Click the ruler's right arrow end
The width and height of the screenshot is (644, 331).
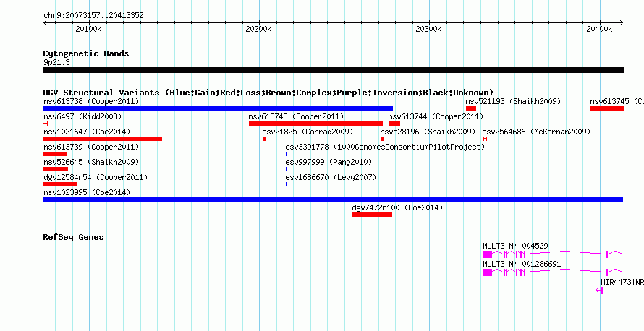(621, 23)
